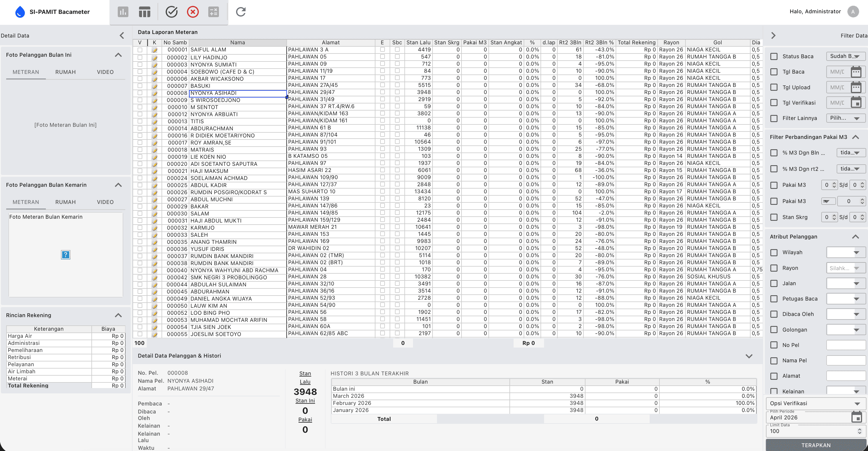Open the Wilayah dropdown
Screen dimensions: 868x451
coord(846,252)
